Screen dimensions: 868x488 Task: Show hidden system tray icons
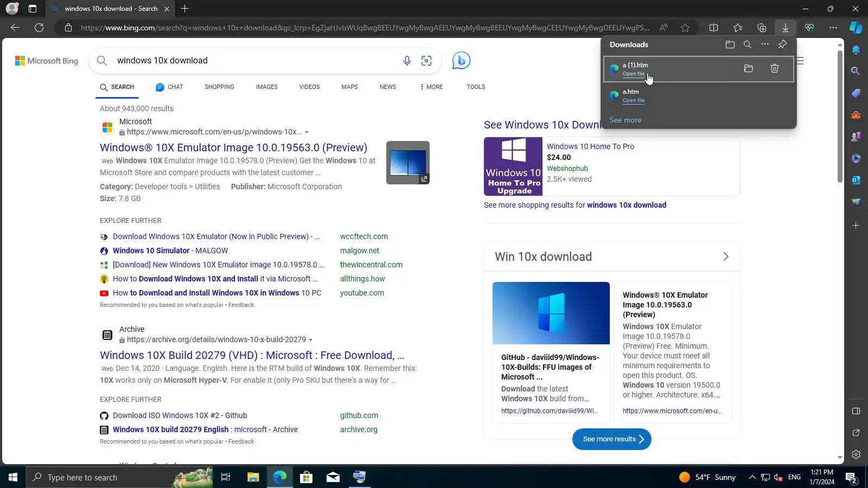tap(752, 477)
